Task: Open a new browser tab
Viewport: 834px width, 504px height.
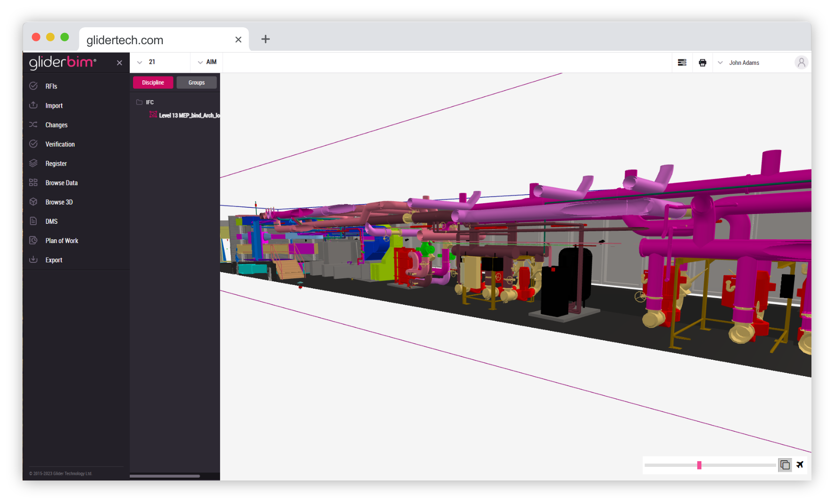Action: click(x=266, y=39)
